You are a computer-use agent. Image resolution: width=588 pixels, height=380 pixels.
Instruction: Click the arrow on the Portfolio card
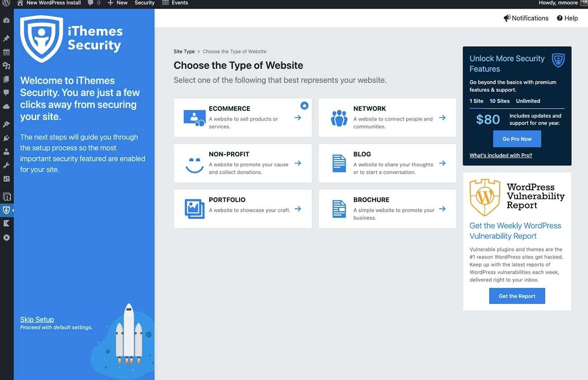click(x=298, y=209)
